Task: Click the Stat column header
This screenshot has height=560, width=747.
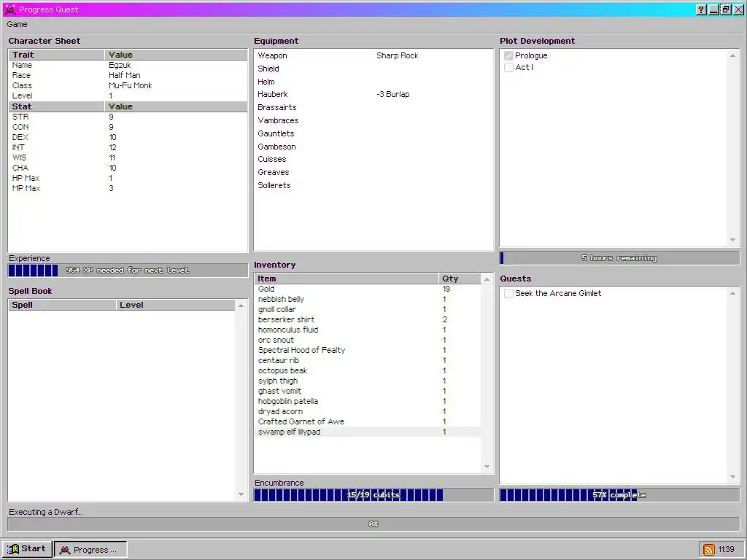Action: [x=56, y=106]
